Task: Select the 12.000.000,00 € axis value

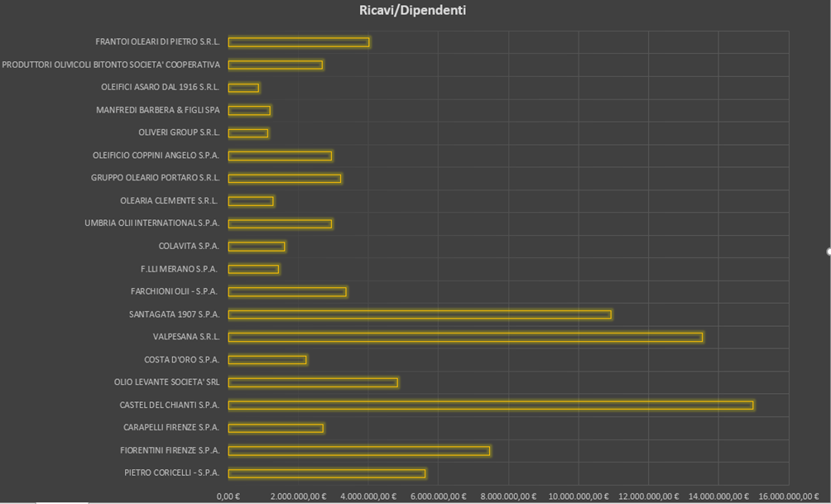Action: tap(648, 496)
